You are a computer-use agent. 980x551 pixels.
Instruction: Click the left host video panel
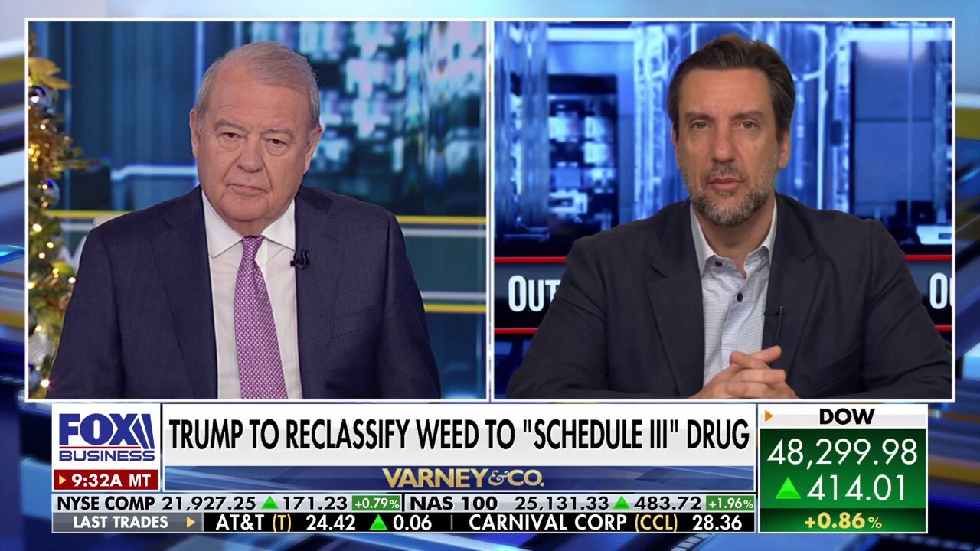coord(257,210)
